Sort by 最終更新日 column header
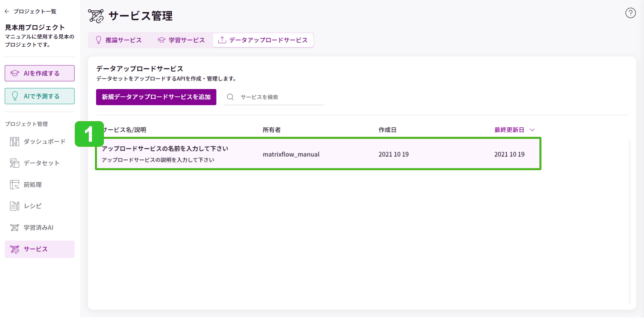This screenshot has width=644, height=318. click(x=509, y=130)
